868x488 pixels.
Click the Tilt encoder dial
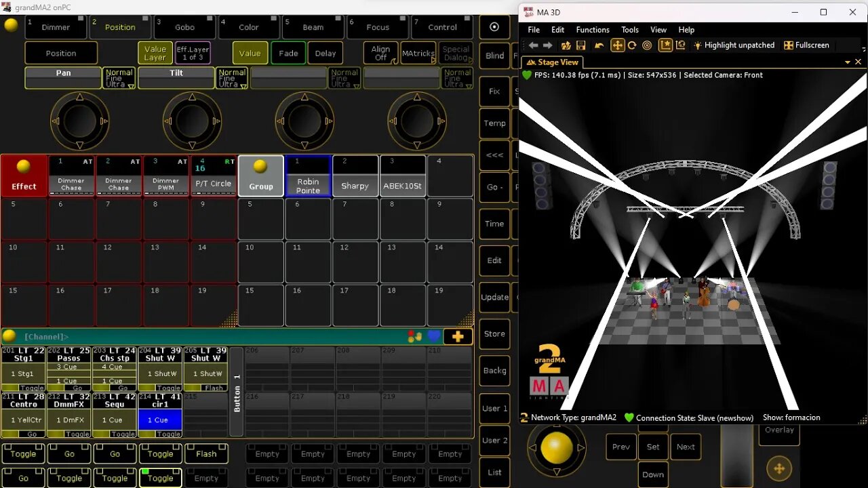[192, 121]
